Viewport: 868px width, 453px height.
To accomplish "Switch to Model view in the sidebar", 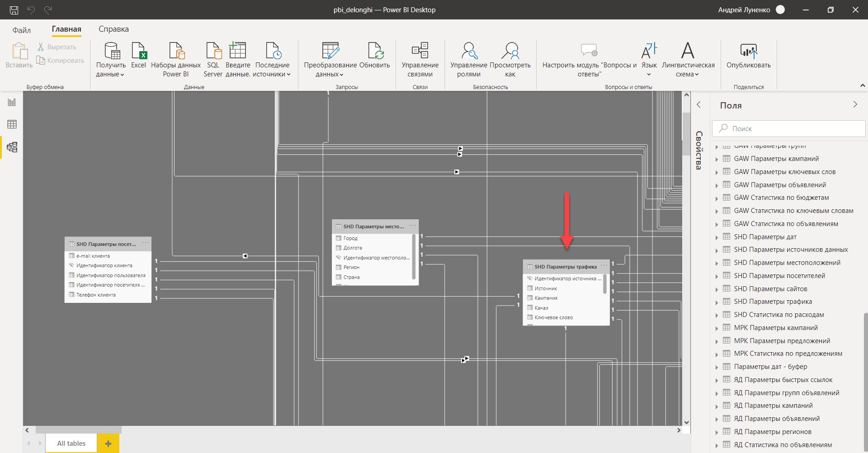I will 12,147.
